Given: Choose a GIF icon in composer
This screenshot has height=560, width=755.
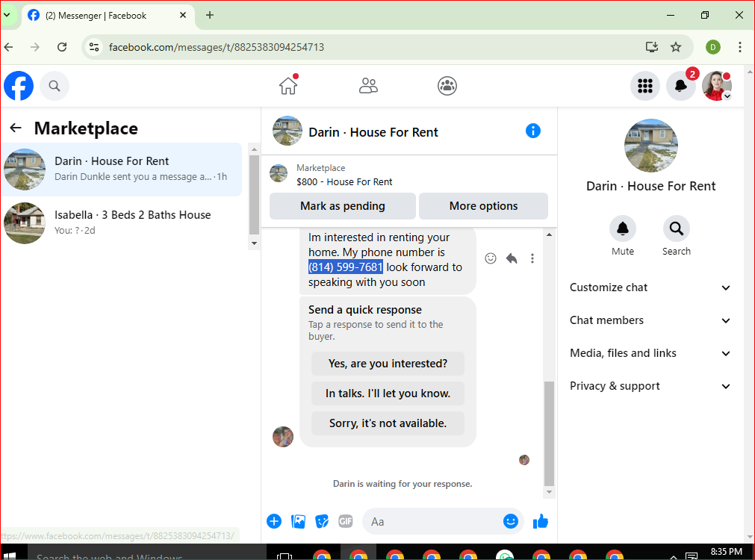Looking at the screenshot, I should [x=345, y=521].
